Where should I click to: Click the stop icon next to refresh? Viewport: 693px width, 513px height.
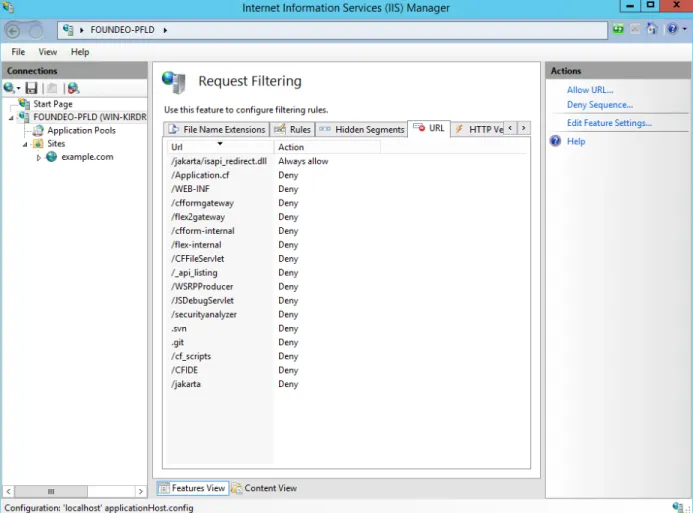click(x=635, y=29)
